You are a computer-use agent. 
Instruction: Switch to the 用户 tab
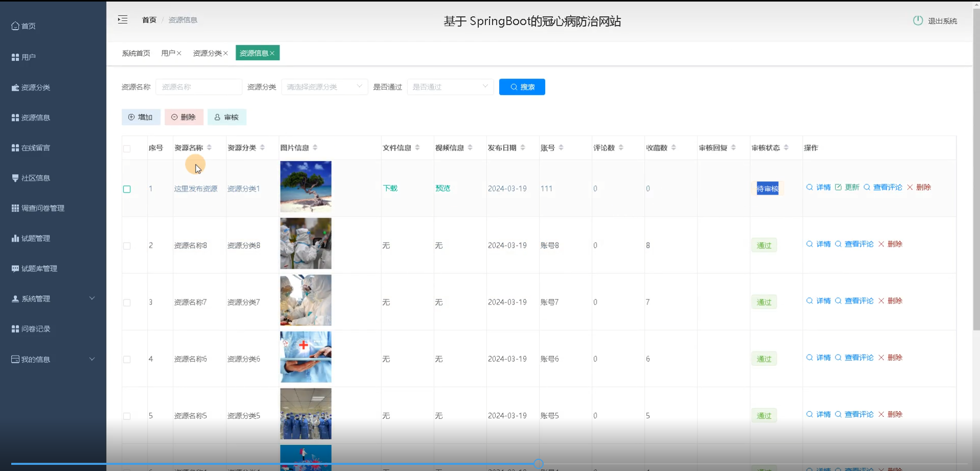168,53
